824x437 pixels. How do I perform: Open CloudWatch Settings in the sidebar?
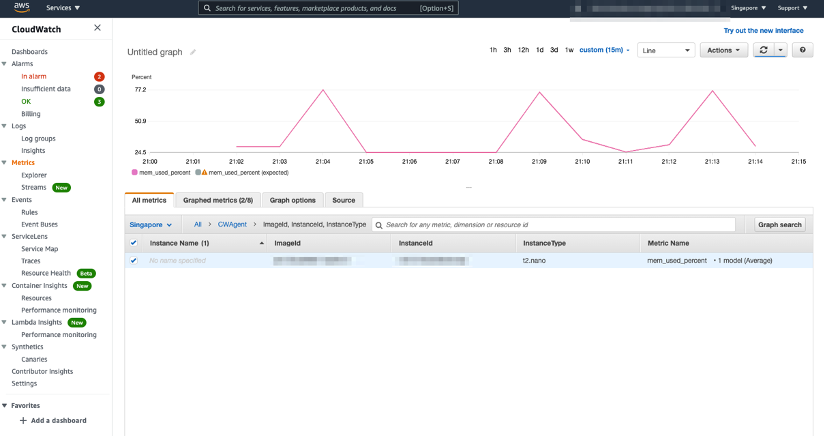click(24, 383)
